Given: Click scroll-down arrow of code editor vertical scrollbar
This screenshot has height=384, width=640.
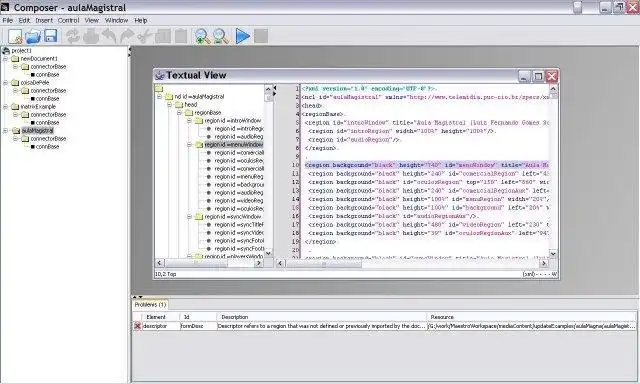Looking at the screenshot, I should [553, 254].
